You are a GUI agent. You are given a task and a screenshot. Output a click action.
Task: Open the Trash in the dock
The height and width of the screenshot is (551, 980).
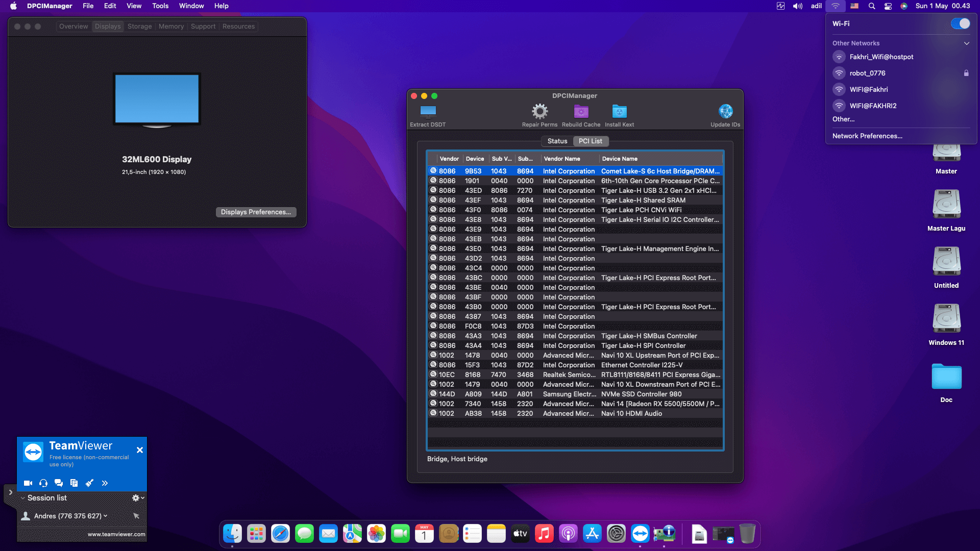pyautogui.click(x=748, y=534)
